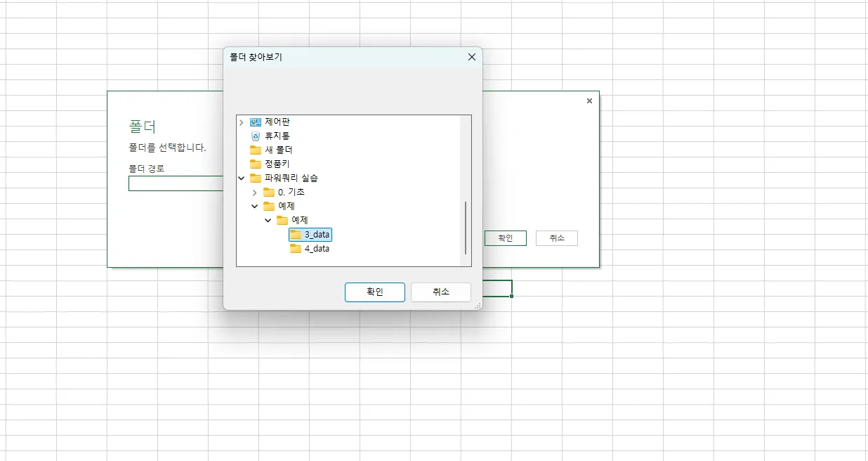This screenshot has width=868, height=461.
Task: Click the 폴더 경로 input field
Action: (176, 183)
